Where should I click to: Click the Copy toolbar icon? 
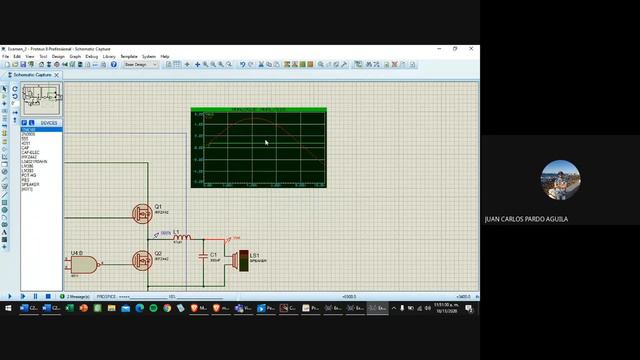point(269,64)
